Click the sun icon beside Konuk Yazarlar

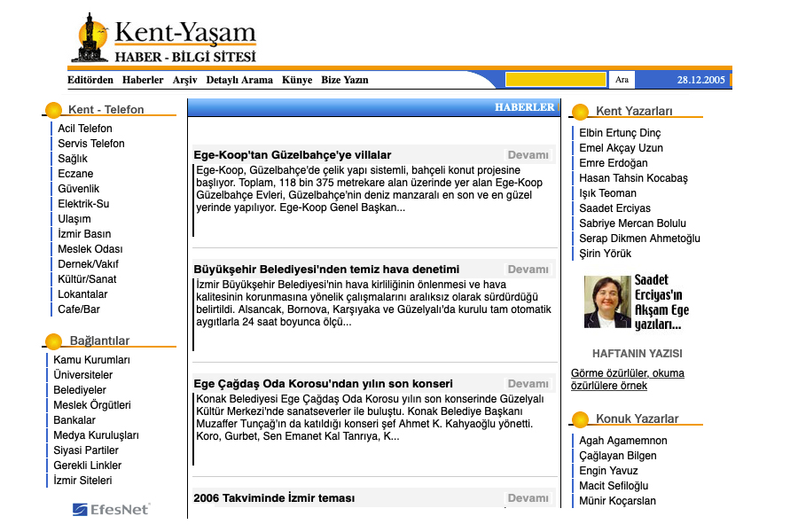(580, 419)
